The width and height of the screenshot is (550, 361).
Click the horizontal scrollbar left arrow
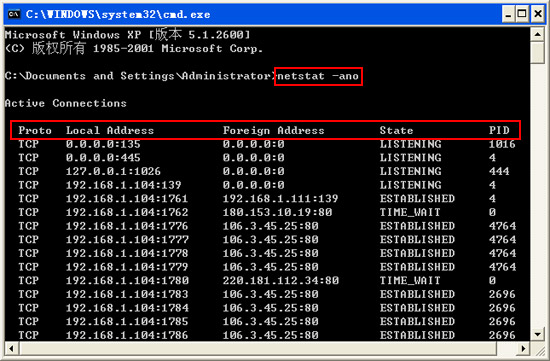(x=11, y=349)
